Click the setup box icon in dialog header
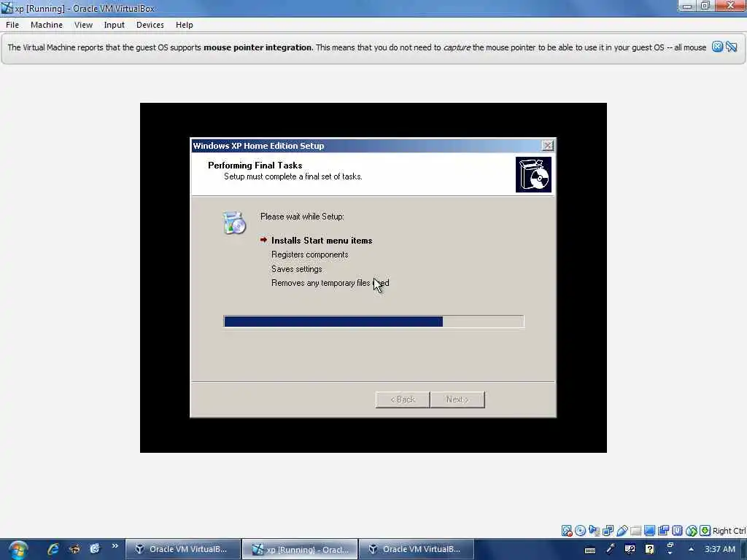Image resolution: width=747 pixels, height=560 pixels. [533, 175]
